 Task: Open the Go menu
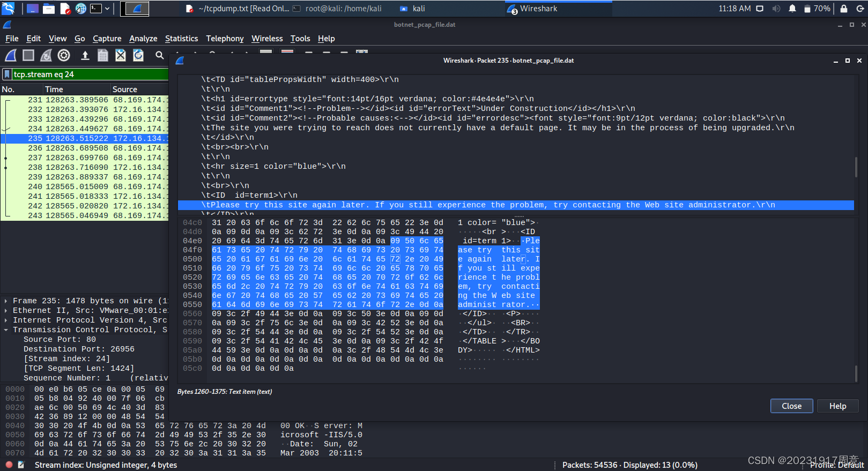[80, 39]
